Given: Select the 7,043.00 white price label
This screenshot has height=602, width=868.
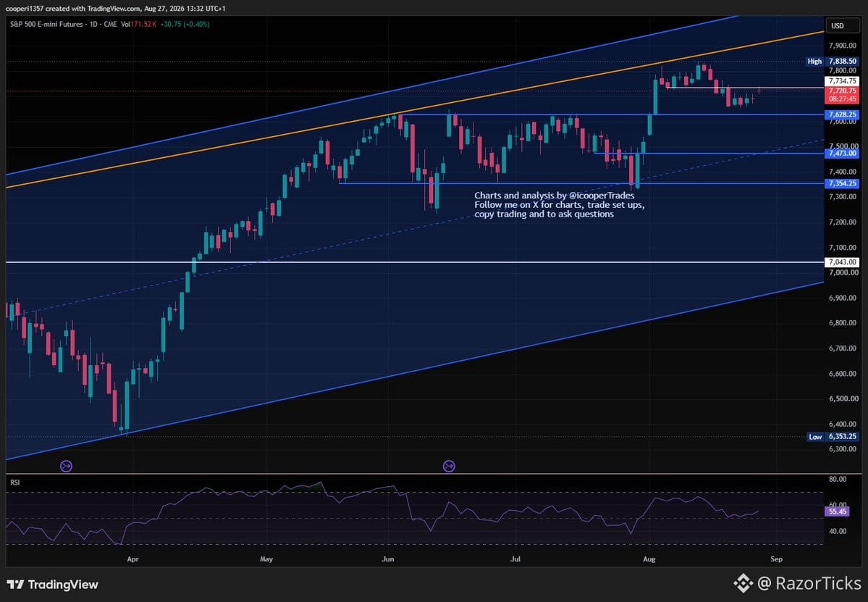Looking at the screenshot, I should pyautogui.click(x=842, y=262).
